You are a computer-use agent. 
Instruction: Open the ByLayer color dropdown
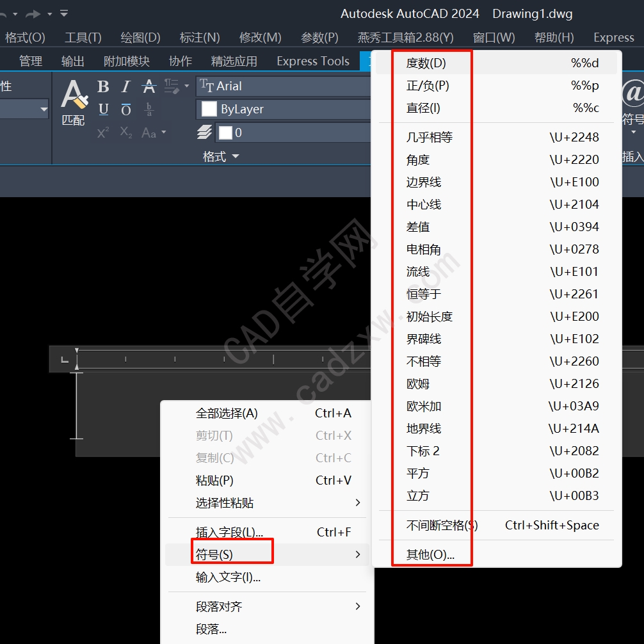284,109
